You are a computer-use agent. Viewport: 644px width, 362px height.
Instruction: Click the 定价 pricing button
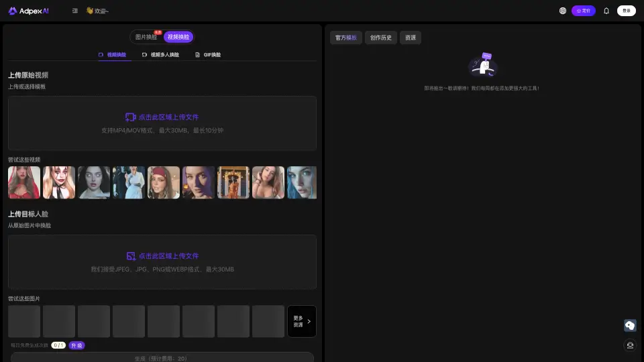pyautogui.click(x=583, y=11)
